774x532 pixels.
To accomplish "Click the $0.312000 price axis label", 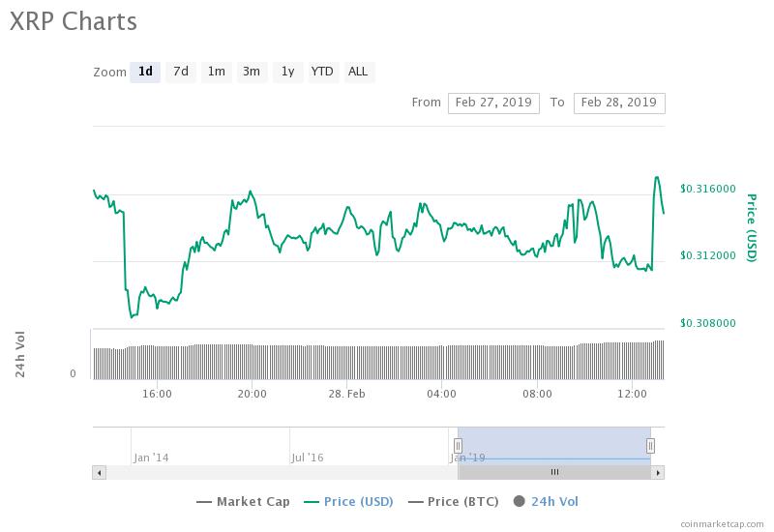I will click(x=708, y=255).
